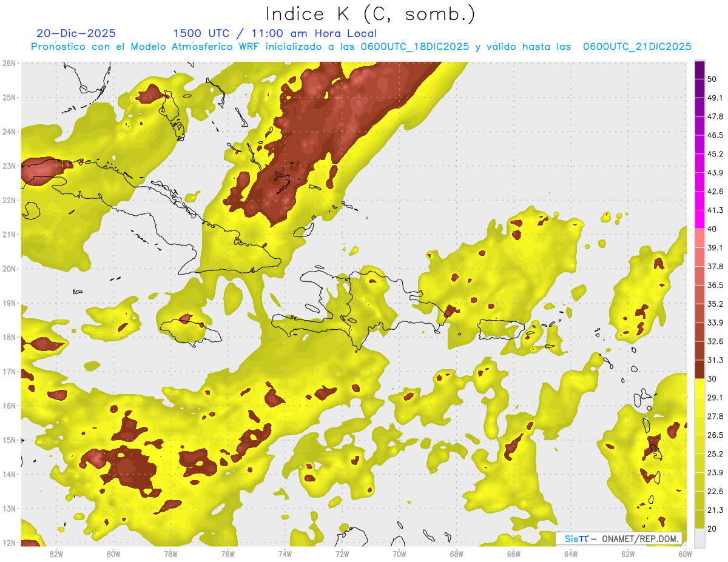The width and height of the screenshot is (728, 562).
Task: Click the longitude label "68W"
Action: point(457,554)
